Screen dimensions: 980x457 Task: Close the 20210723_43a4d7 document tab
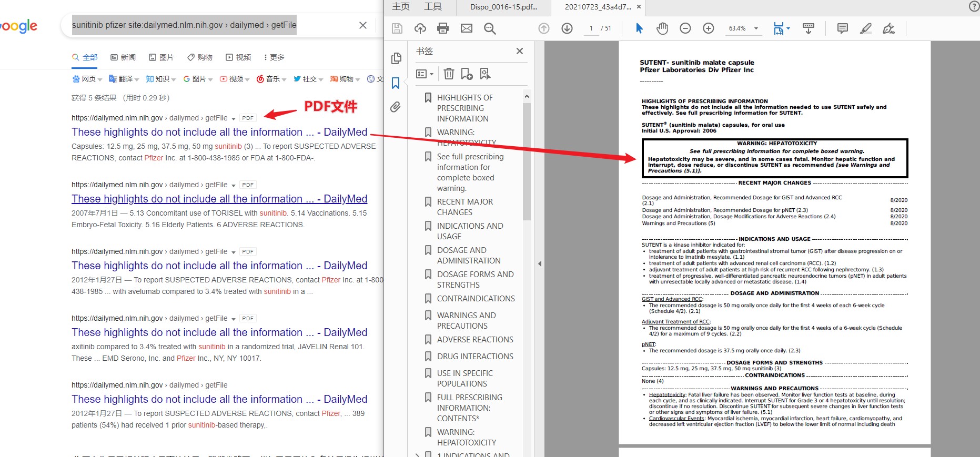pos(639,7)
